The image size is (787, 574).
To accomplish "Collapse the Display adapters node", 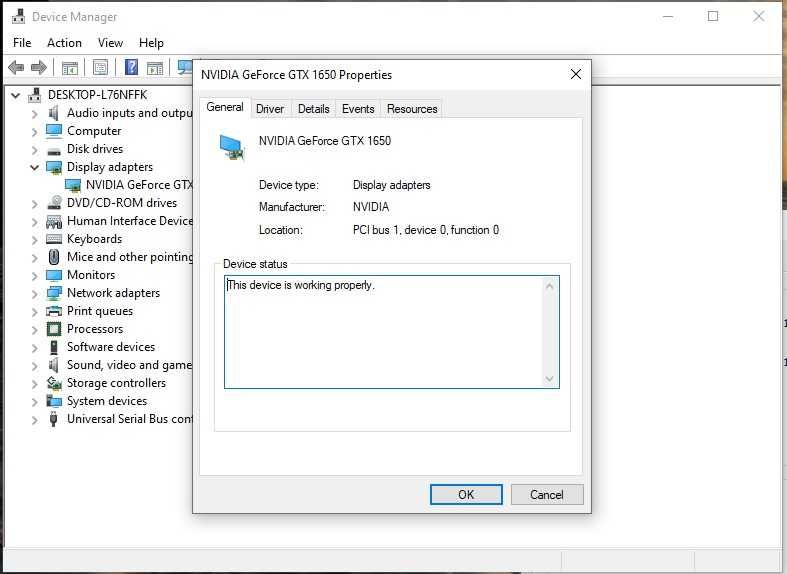I will tap(34, 168).
